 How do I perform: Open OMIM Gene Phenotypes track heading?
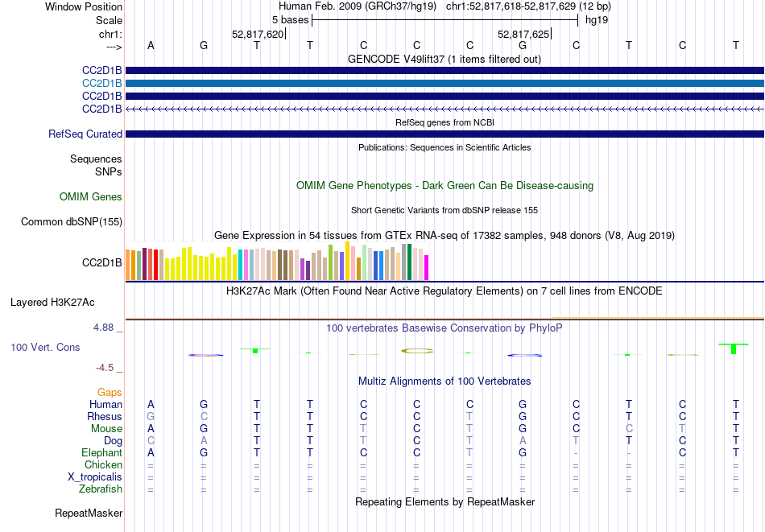(x=445, y=186)
